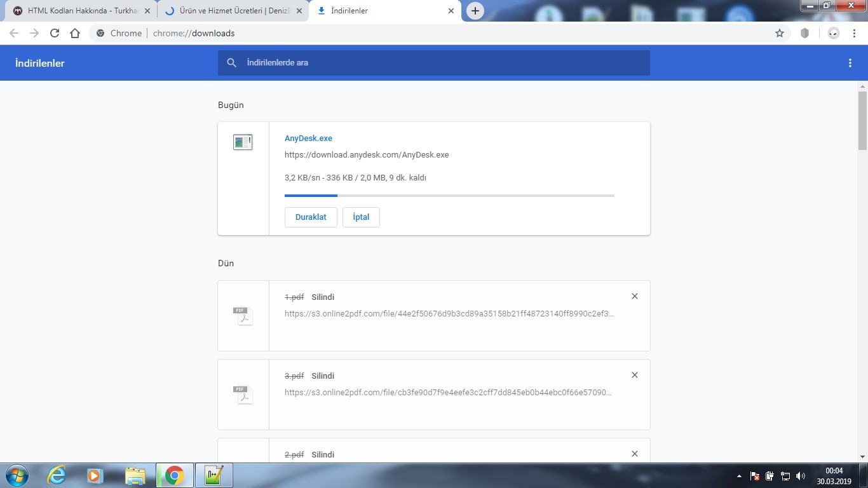The width and height of the screenshot is (868, 488).
Task: Reload the downloads page
Action: pos(55,33)
